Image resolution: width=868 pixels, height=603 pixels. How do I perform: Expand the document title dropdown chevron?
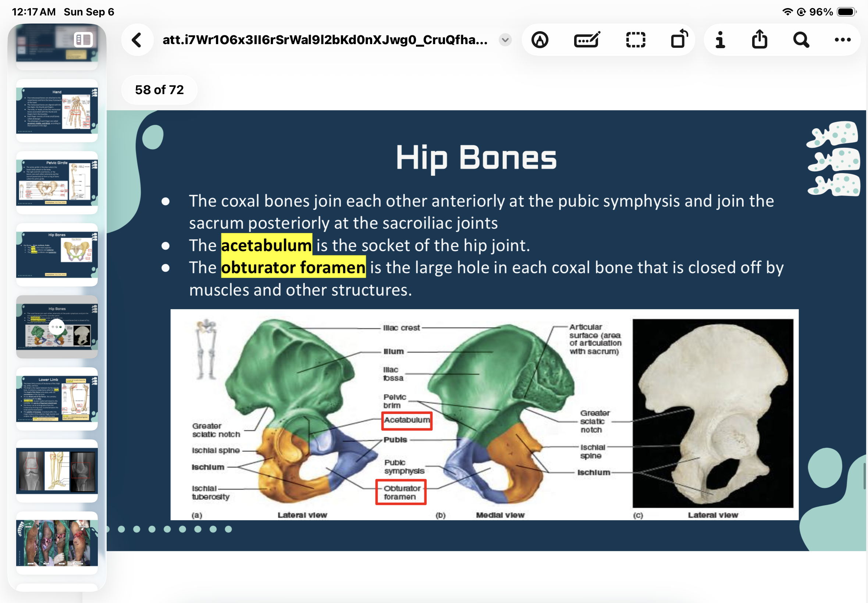pos(505,40)
